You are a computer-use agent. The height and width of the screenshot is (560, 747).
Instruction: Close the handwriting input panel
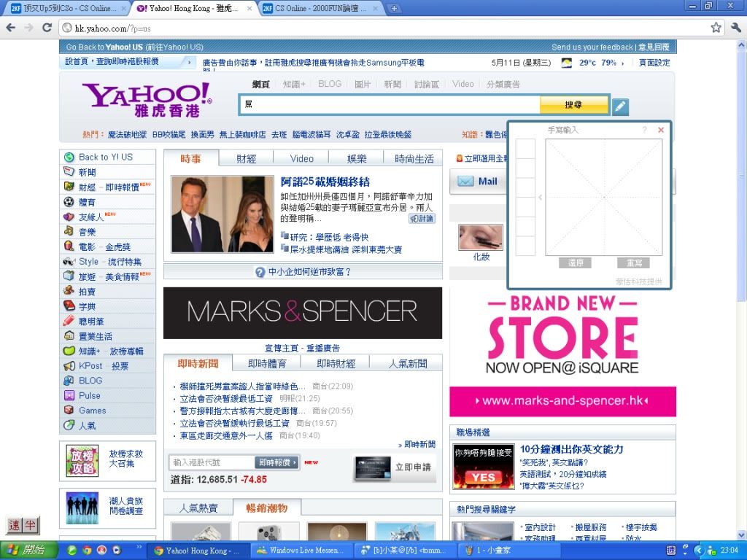coord(661,130)
